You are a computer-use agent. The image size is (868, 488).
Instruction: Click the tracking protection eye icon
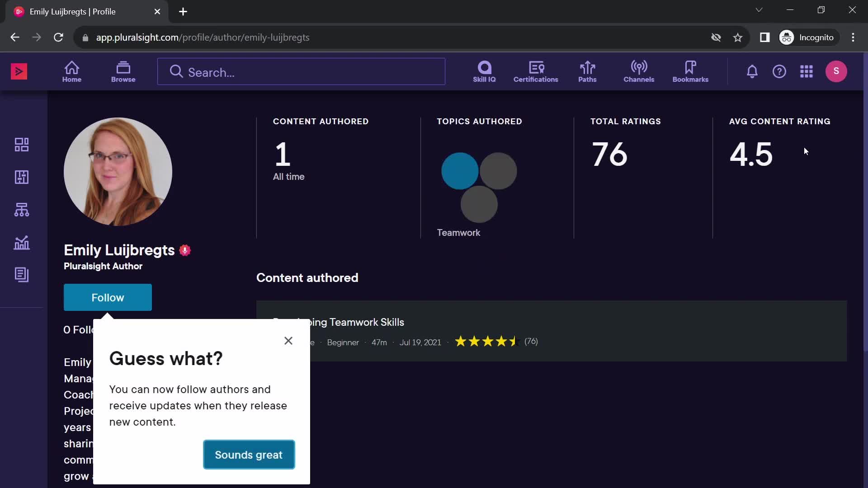[716, 38]
